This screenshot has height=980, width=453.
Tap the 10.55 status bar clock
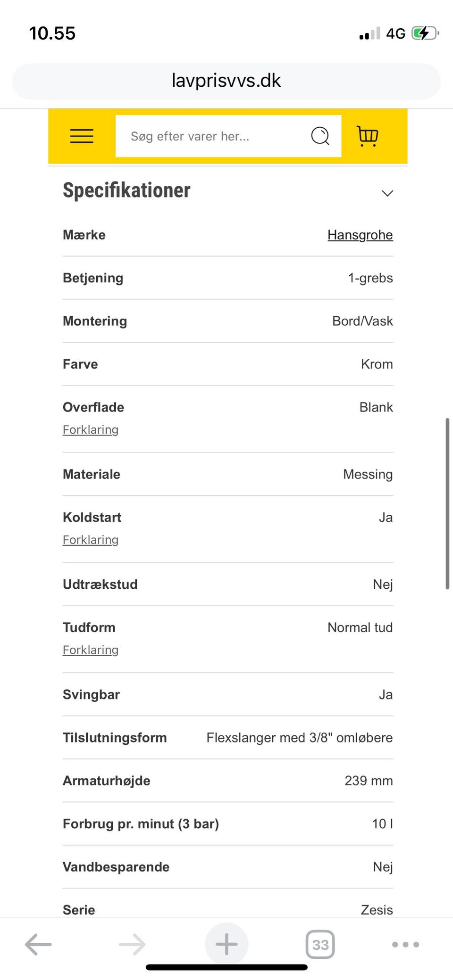52,33
